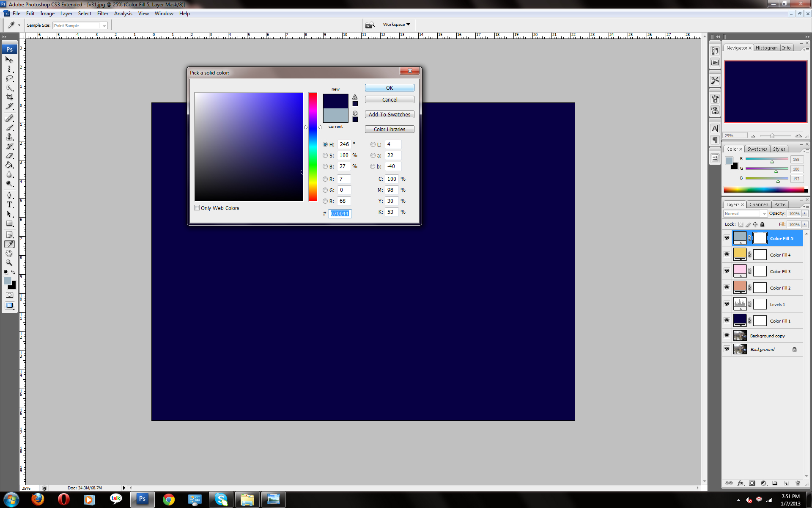Viewport: 812px width, 508px height.
Task: Hide the Levels 1 layer
Action: pos(727,304)
